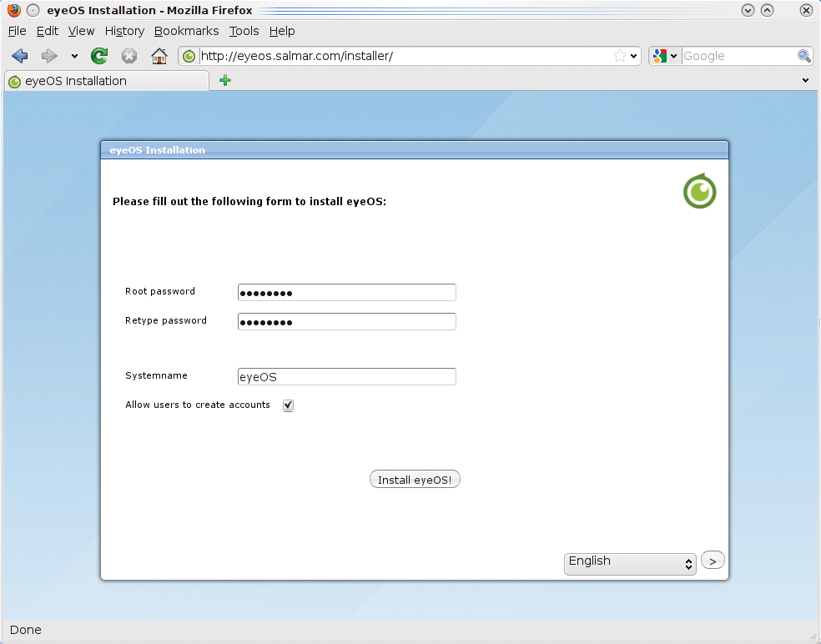Open the View menu

pos(81,31)
